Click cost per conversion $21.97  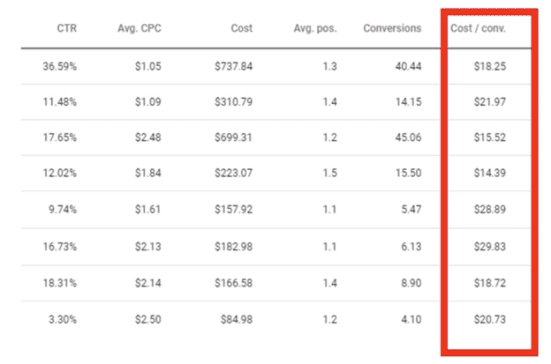[490, 102]
